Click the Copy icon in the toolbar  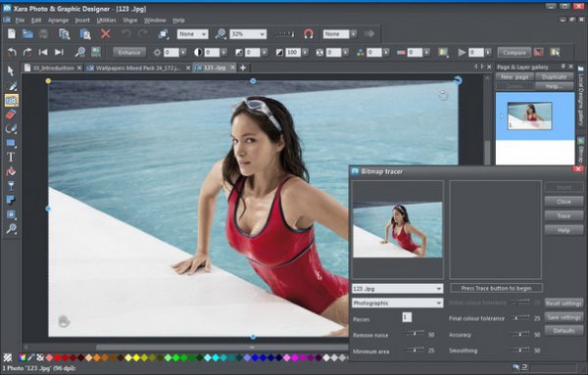64,34
